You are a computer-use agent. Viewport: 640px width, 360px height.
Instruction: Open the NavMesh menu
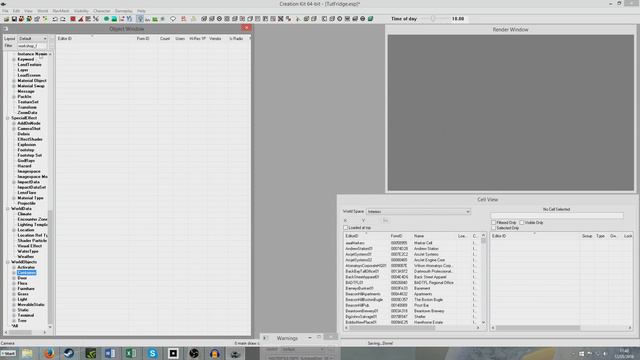pos(60,11)
